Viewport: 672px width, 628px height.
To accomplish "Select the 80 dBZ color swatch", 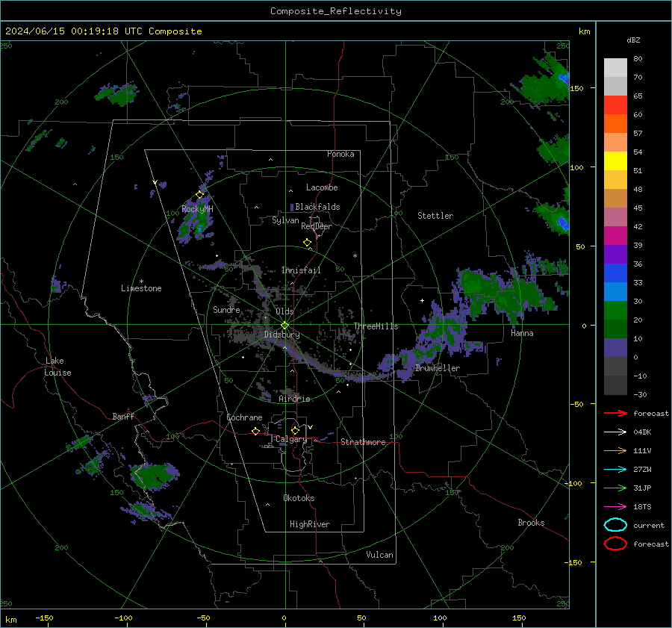I will (615, 68).
